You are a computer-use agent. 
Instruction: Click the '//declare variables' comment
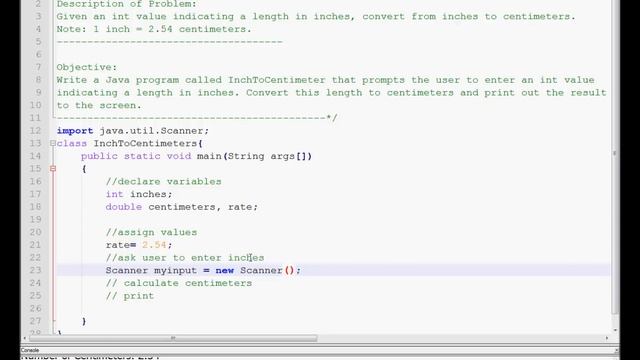pyautogui.click(x=163, y=181)
